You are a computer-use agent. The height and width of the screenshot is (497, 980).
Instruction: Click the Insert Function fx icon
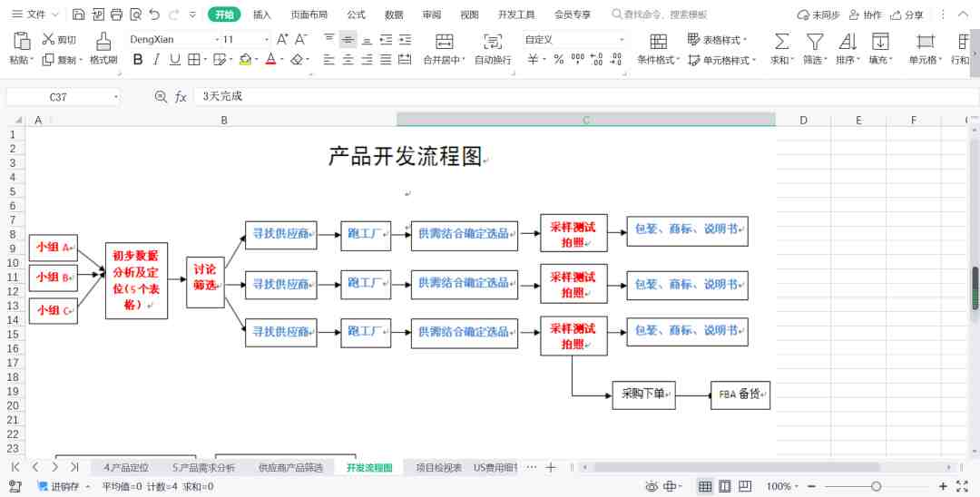point(181,97)
